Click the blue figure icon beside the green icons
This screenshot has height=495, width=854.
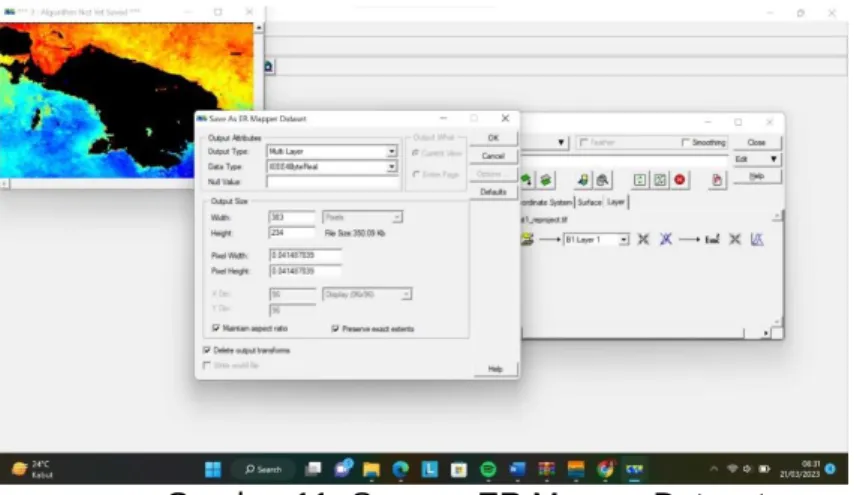click(x=583, y=180)
